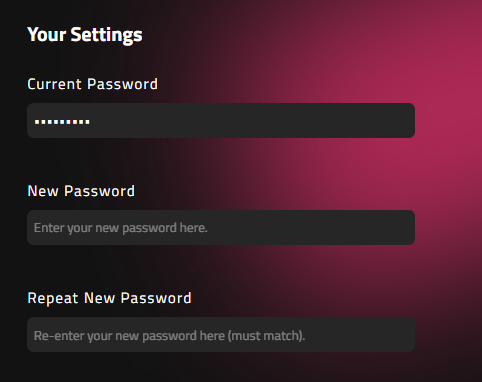Click the Current Password input field
Viewport: 482px width, 382px height.
[x=221, y=120]
